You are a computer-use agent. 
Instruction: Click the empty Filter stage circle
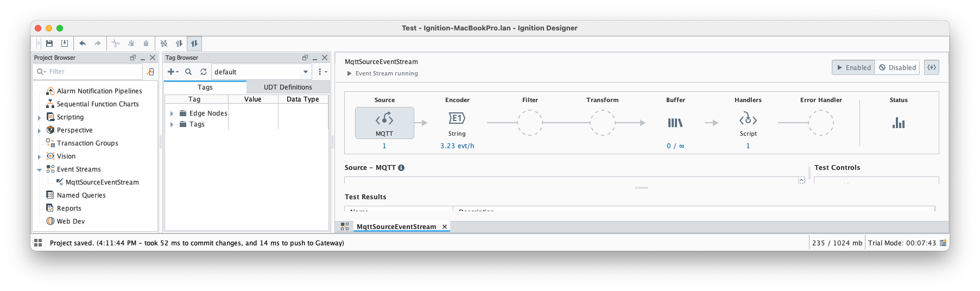point(530,123)
